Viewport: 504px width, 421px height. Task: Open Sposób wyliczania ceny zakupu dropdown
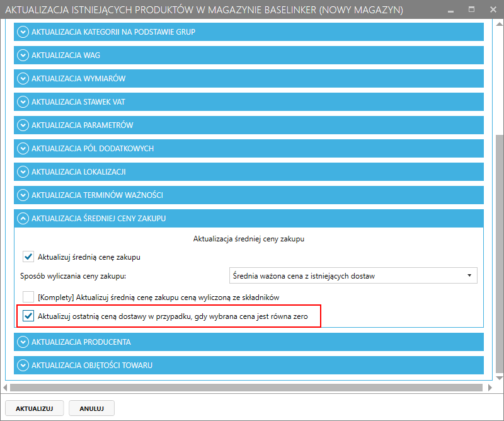(x=352, y=275)
